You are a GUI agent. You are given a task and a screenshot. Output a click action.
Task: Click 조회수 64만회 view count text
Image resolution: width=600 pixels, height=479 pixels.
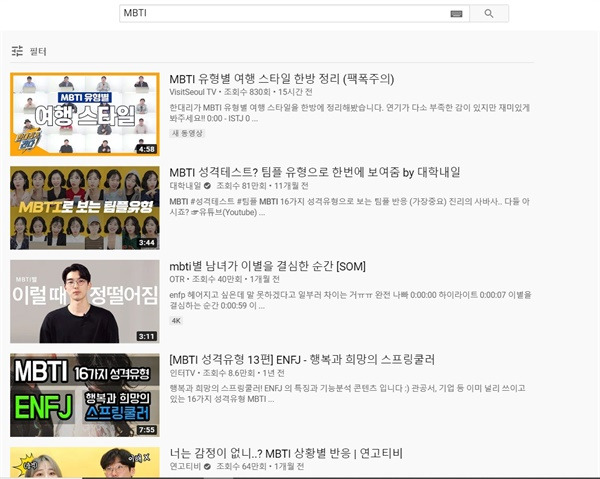click(241, 466)
